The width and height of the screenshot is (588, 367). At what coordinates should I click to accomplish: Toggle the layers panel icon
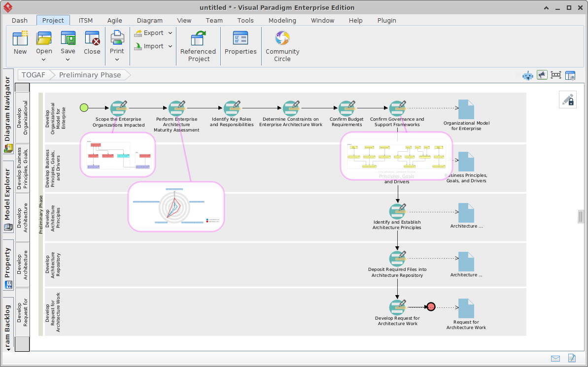point(570,75)
